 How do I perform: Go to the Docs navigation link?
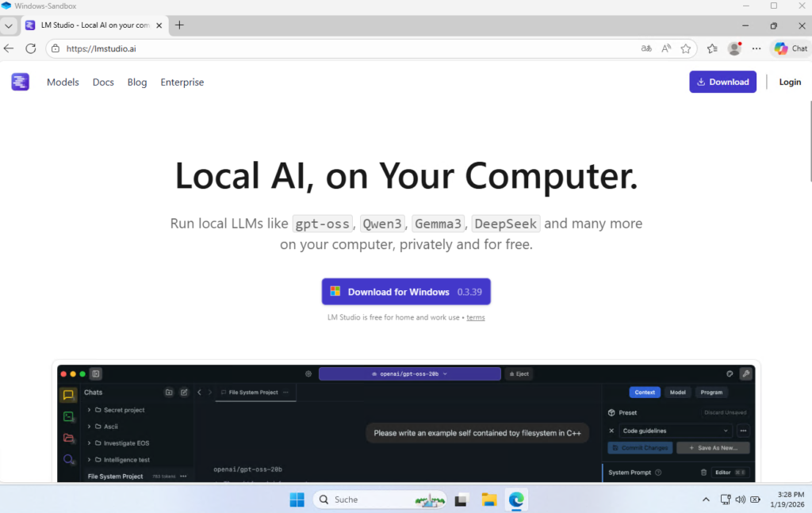pyautogui.click(x=103, y=82)
